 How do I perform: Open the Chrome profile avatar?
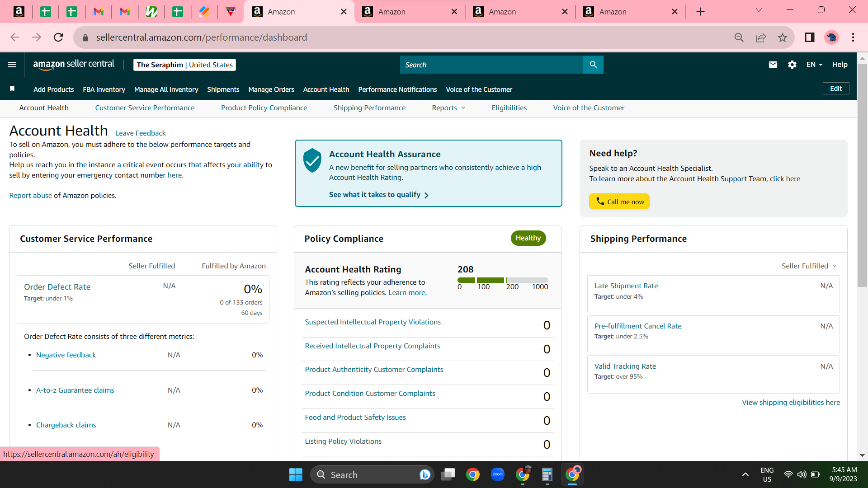pos(832,38)
